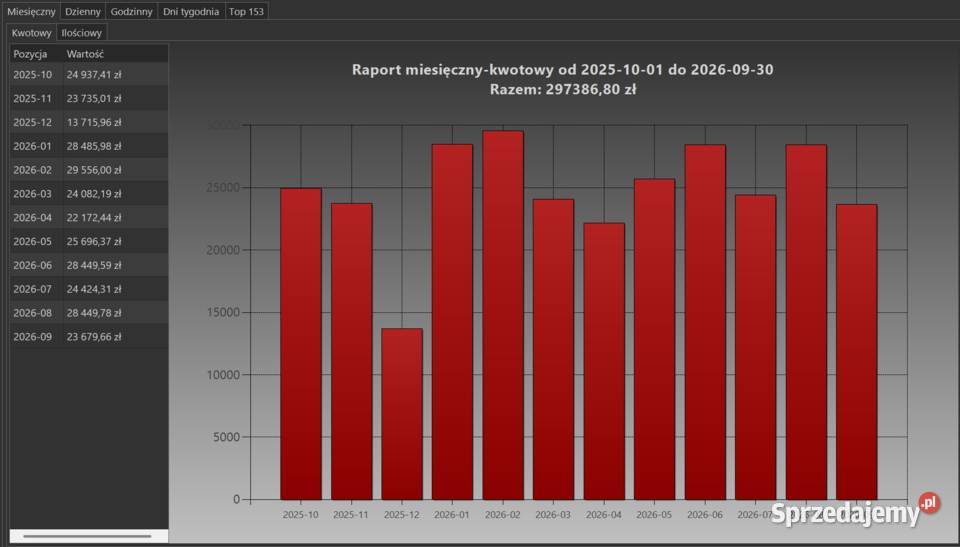Viewport: 960px width, 547px height.
Task: Select the Dni tygodnia tab
Action: (x=191, y=12)
